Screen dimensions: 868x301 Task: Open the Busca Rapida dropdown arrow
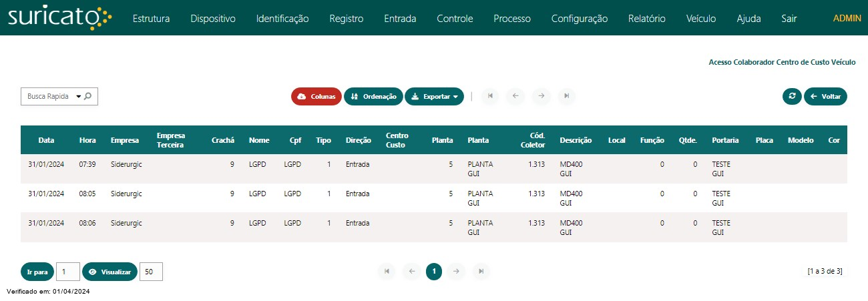tap(78, 97)
